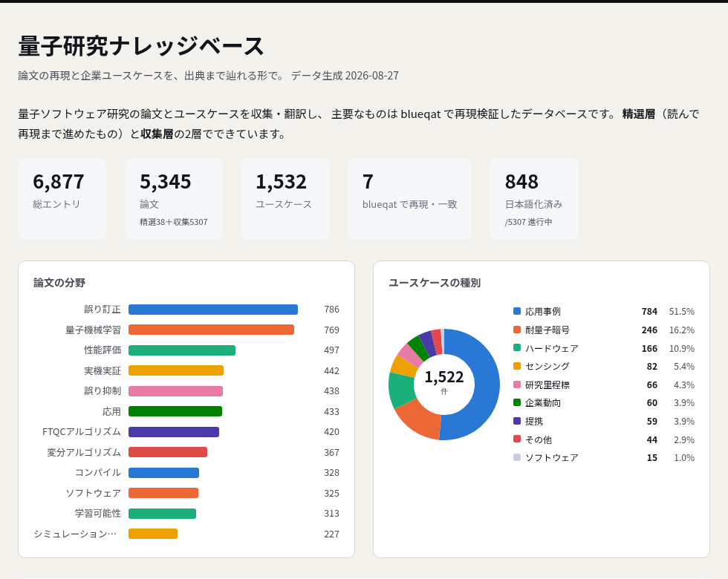Click the 誤り訂正 bar in the chart
This screenshot has width=728, height=579.
coord(213,310)
